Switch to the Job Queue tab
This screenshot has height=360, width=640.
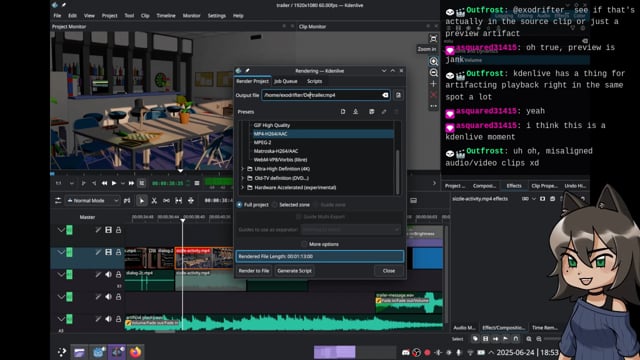coord(286,81)
